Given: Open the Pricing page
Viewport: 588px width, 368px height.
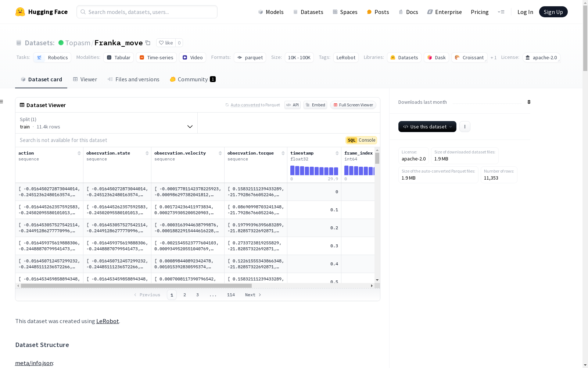Looking at the screenshot, I should [480, 12].
